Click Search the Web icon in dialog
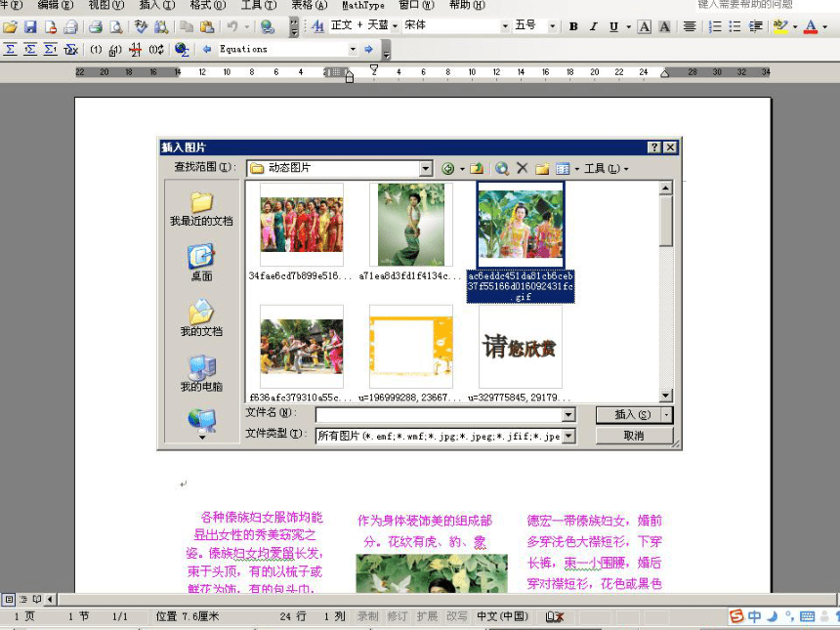 (x=502, y=169)
